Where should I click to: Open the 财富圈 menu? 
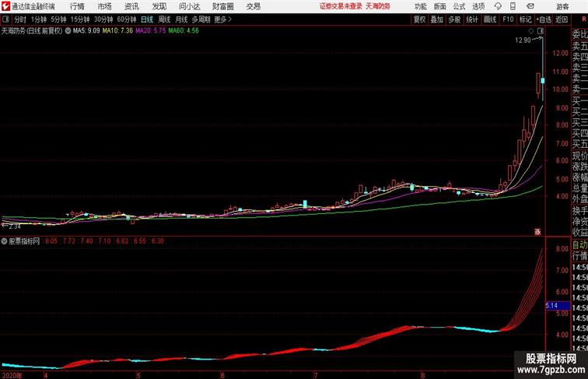222,6
